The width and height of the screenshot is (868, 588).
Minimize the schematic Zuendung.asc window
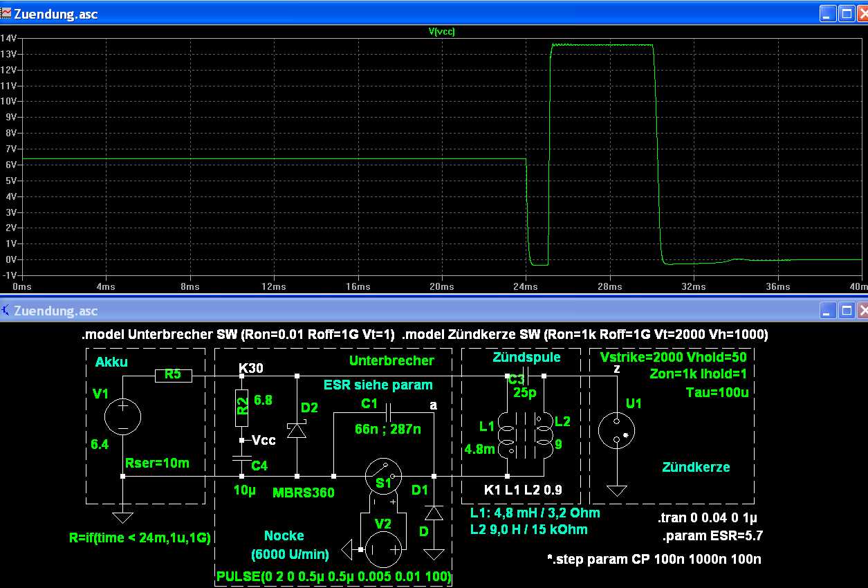pos(828,311)
